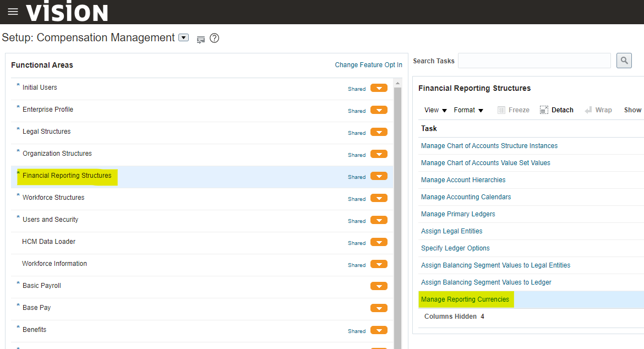Viewport: 644px width, 349px height.
Task: Click the implementation notes icon beside setup title
Action: [201, 39]
